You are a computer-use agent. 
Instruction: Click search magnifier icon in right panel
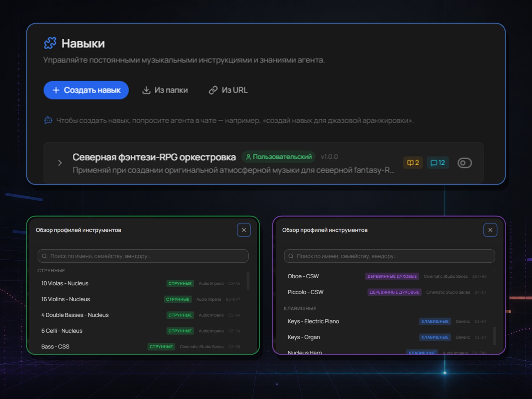click(x=291, y=256)
